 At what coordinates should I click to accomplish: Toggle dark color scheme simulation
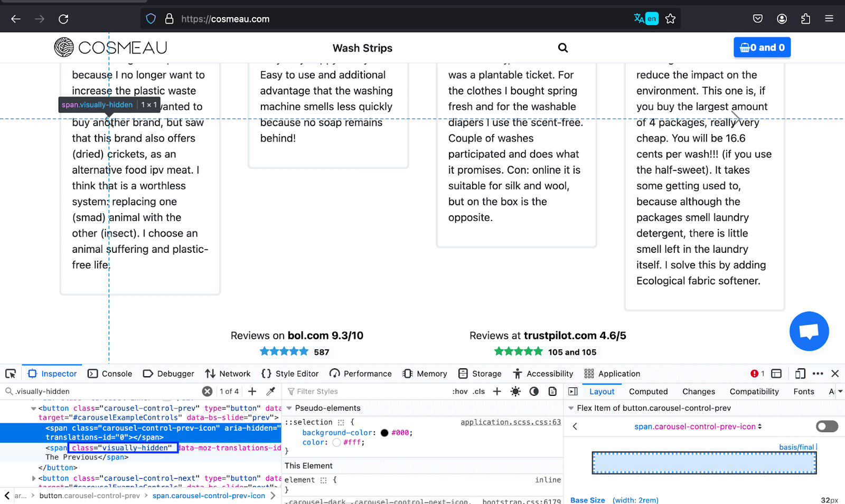point(534,392)
